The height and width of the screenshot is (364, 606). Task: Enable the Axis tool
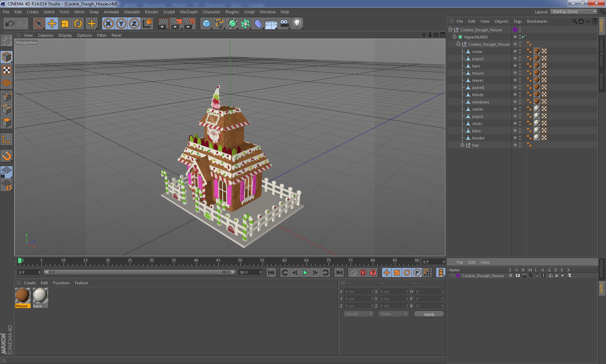[7, 139]
